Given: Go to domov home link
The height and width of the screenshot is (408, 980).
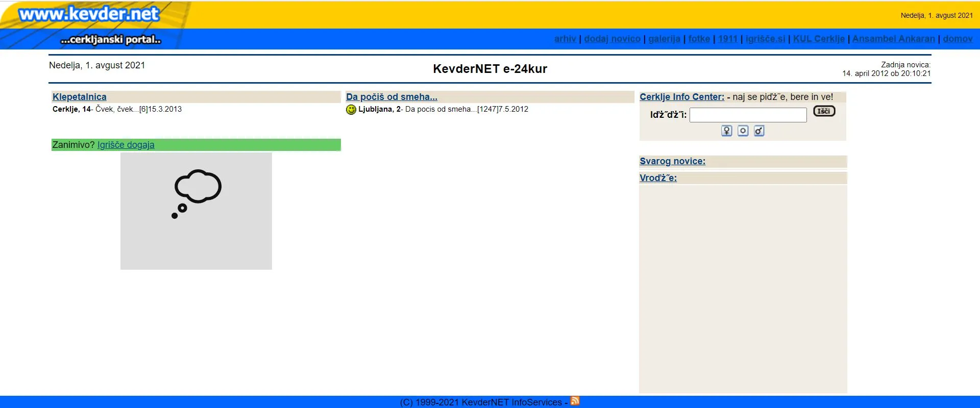Looking at the screenshot, I should click(958, 39).
